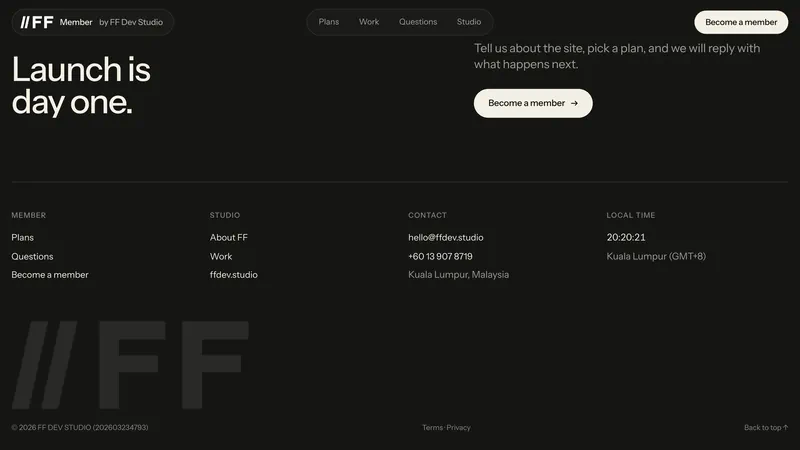Click the hello@ffdev.studio email link
800x450 pixels.
(x=445, y=237)
